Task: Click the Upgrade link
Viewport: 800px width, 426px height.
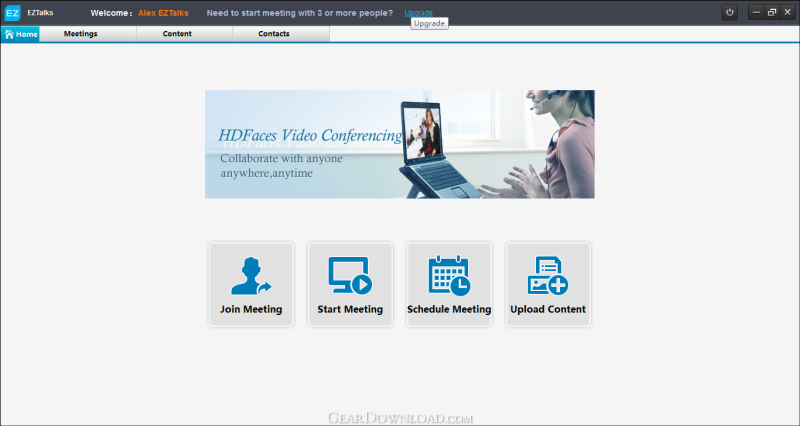Action: (418, 13)
